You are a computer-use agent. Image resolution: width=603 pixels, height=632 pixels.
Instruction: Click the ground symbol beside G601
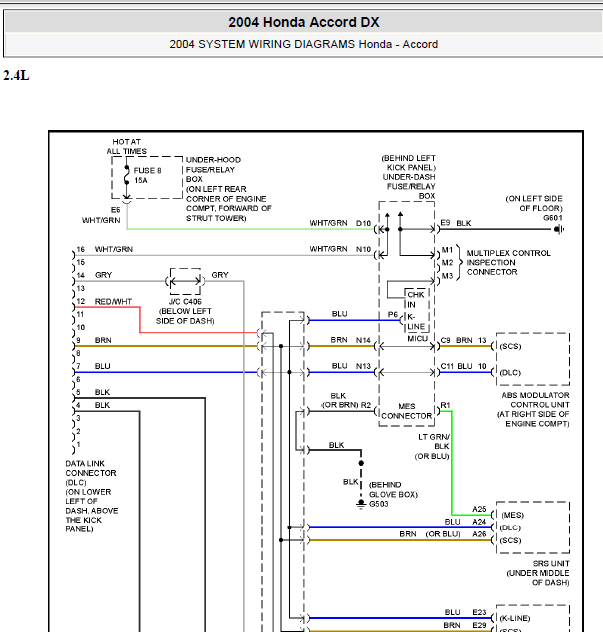[x=559, y=229]
